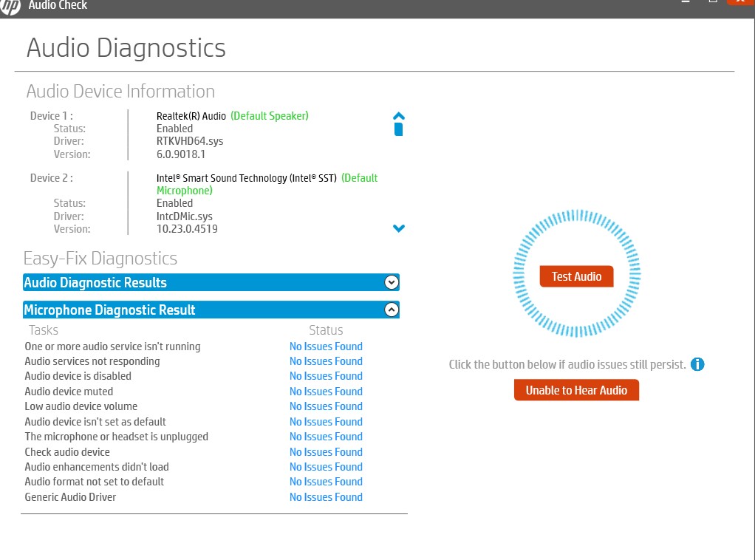This screenshot has width=755, height=560.
Task: Click the Unable to Hear Audio button
Action: [576, 389]
